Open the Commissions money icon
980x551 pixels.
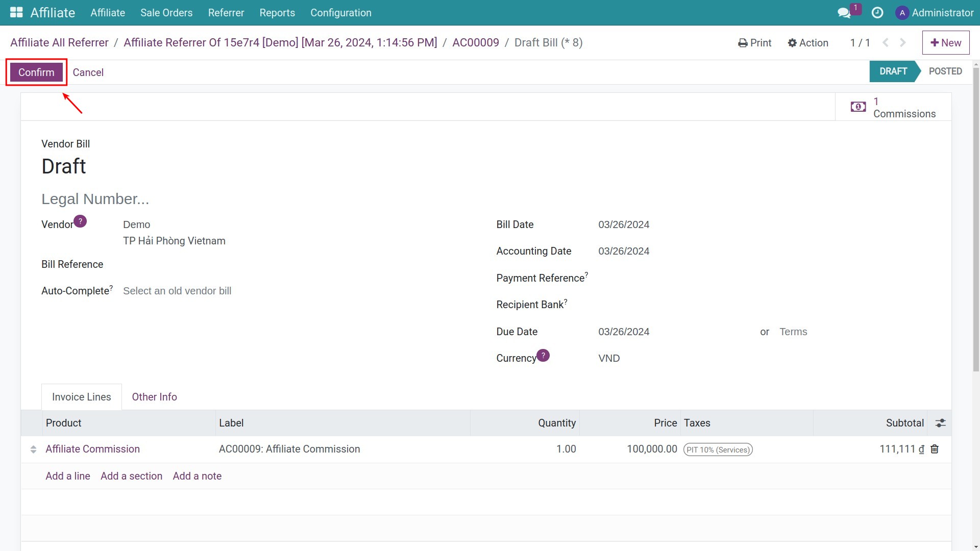click(859, 107)
